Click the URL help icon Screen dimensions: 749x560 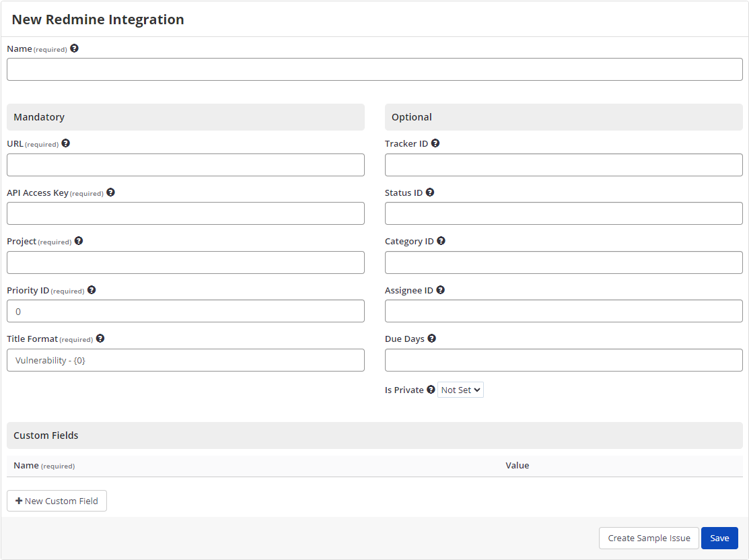pos(65,143)
